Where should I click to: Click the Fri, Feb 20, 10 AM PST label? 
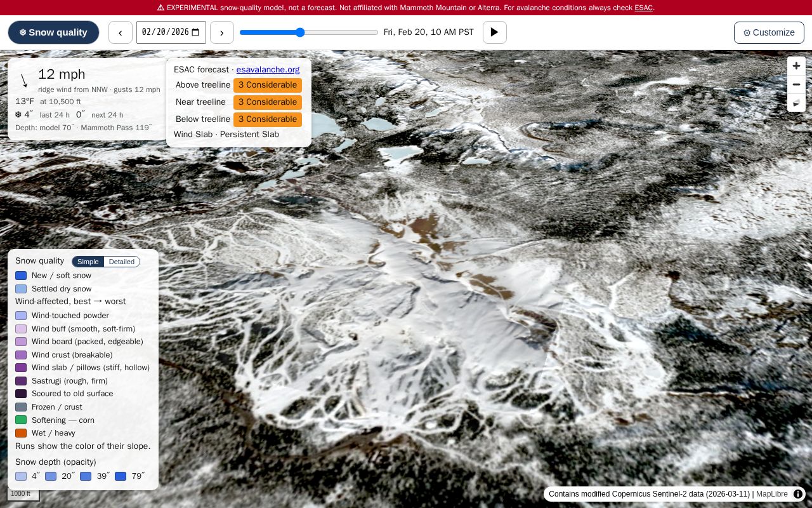tap(429, 32)
